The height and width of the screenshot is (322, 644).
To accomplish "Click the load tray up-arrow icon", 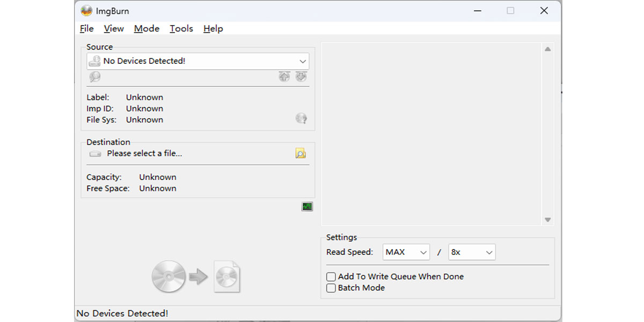I will pos(284,77).
